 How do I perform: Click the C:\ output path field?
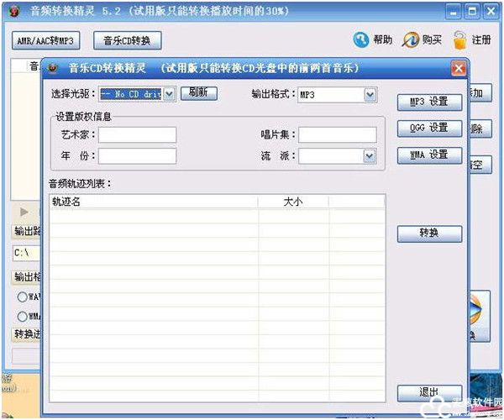pos(26,253)
